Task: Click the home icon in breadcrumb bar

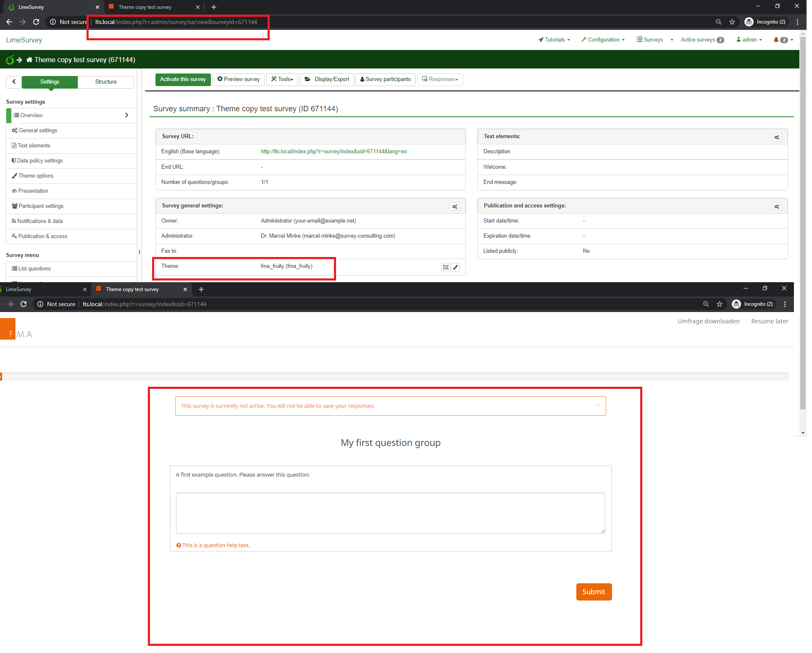Action: 29,60
